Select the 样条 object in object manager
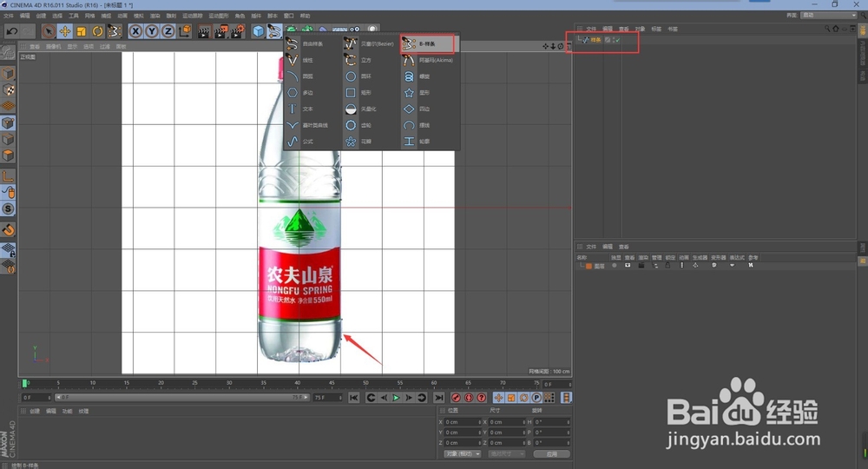The image size is (868, 469). (595, 40)
